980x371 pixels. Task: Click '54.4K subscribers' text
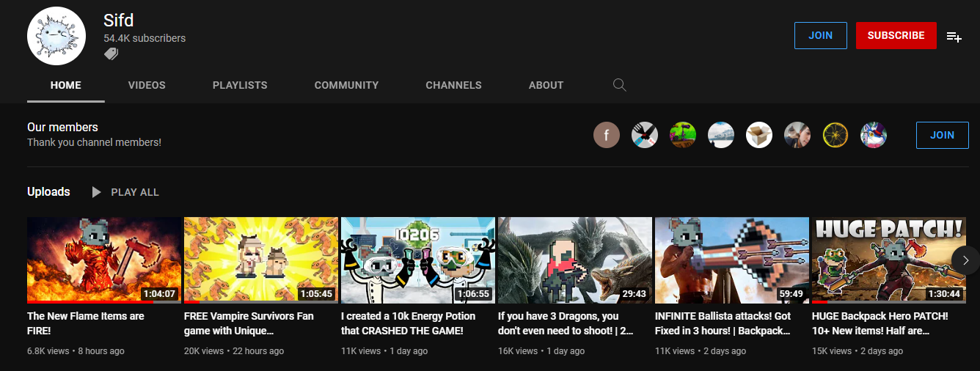click(145, 38)
